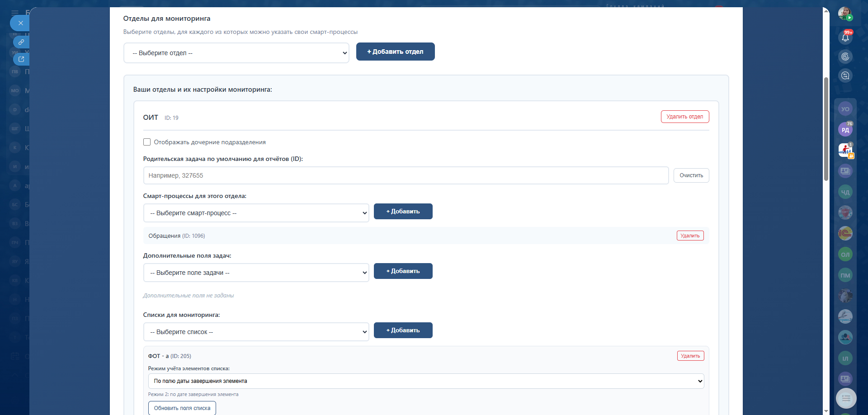
Task: Focus the parent task ID input field
Action: [406, 175]
